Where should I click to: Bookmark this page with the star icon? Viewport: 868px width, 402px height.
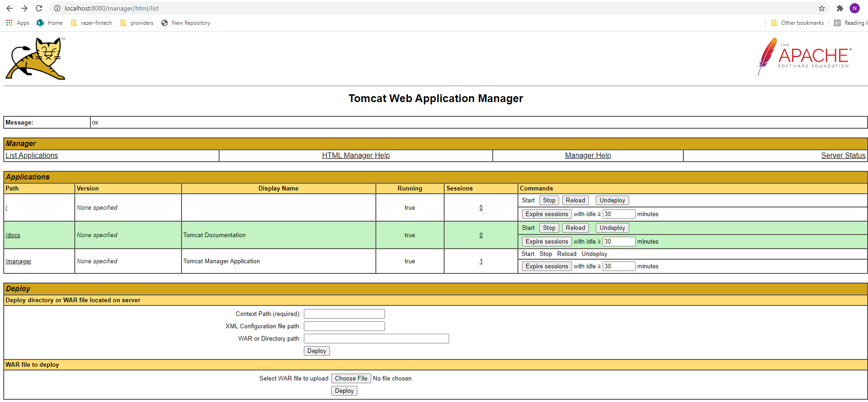pyautogui.click(x=821, y=8)
